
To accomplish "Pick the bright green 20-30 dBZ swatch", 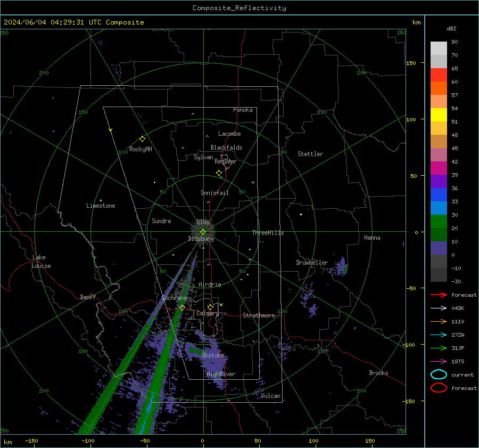I will coord(439,222).
